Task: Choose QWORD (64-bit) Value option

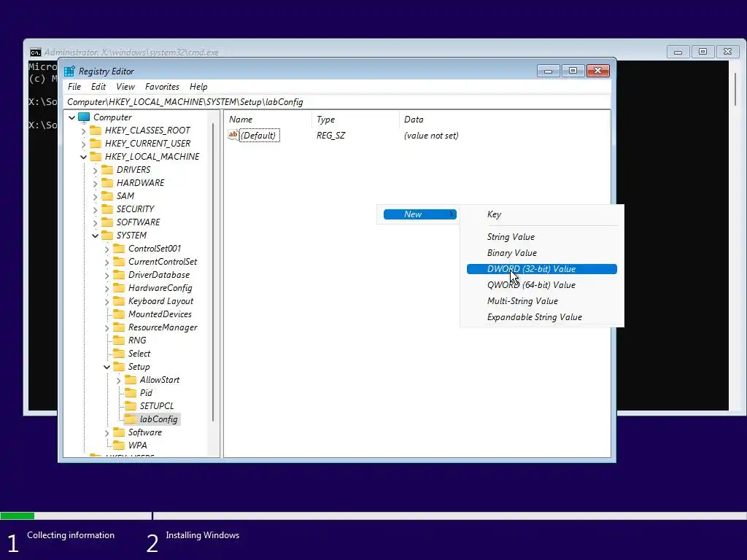Action: [542, 285]
